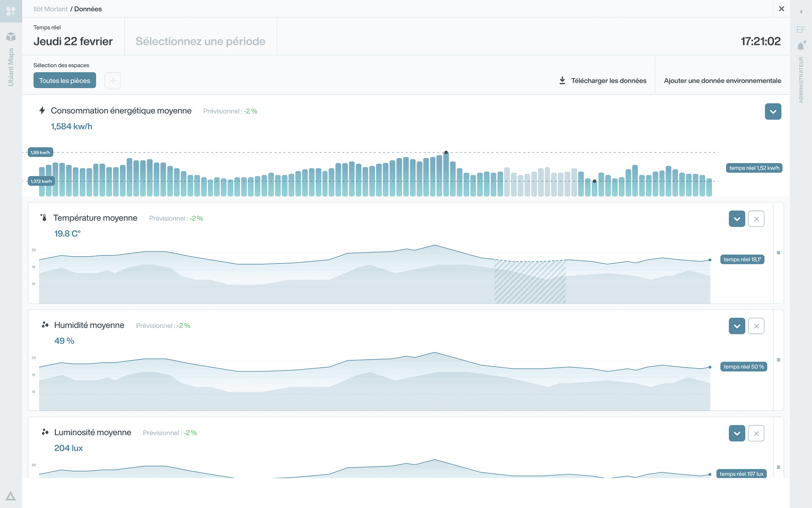812x508 pixels.
Task: Click the plus button to add a space
Action: click(113, 81)
